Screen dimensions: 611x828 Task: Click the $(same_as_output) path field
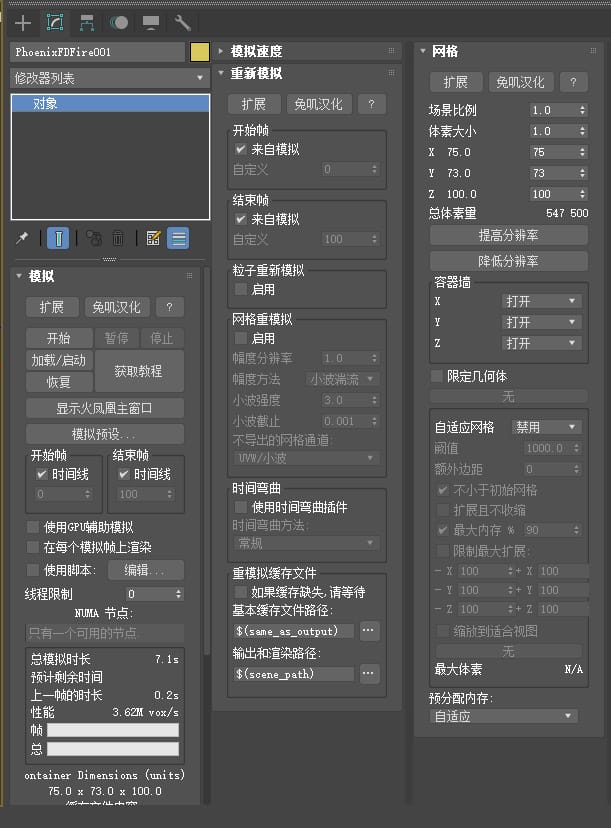(294, 631)
